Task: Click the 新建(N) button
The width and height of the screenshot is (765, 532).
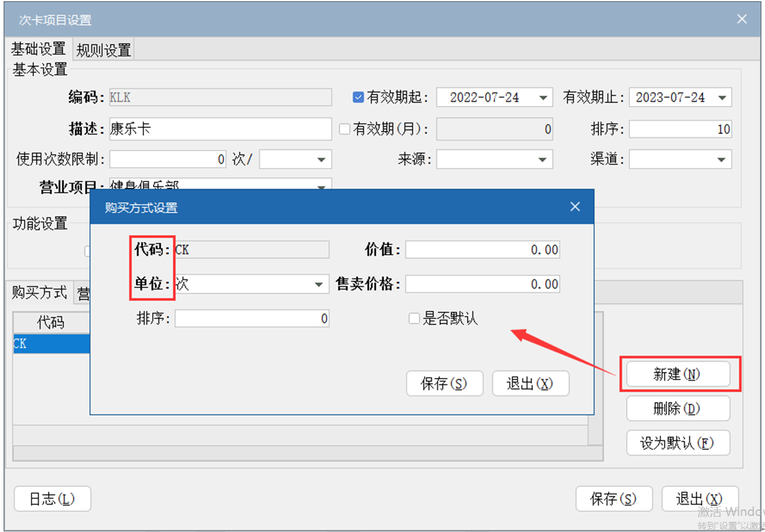Action: [x=678, y=374]
